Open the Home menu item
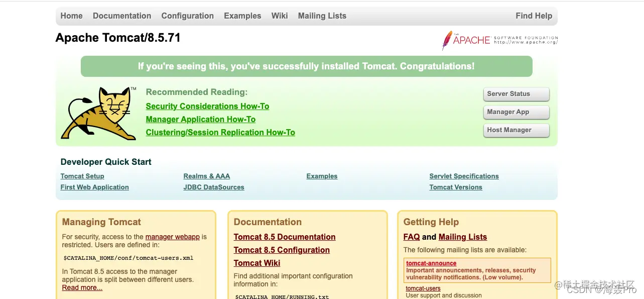The width and height of the screenshot is (644, 299). click(71, 16)
